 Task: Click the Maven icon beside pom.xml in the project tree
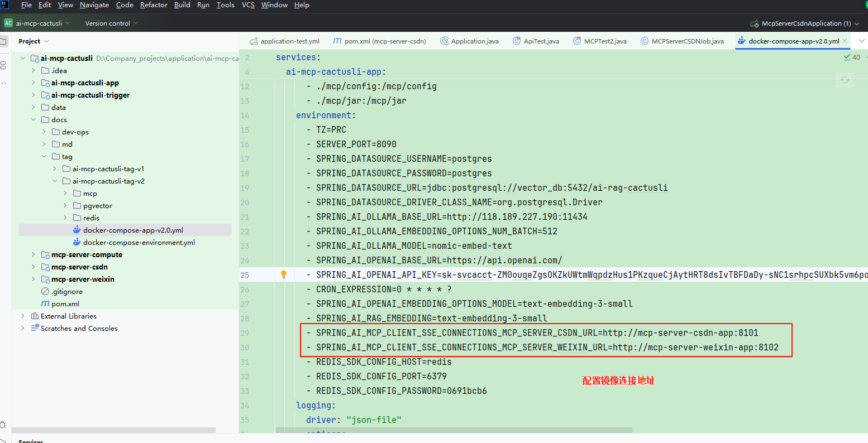(x=45, y=304)
